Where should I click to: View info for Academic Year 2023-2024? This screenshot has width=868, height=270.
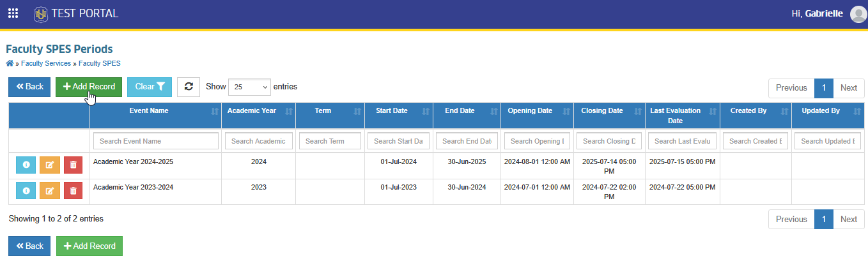click(26, 190)
